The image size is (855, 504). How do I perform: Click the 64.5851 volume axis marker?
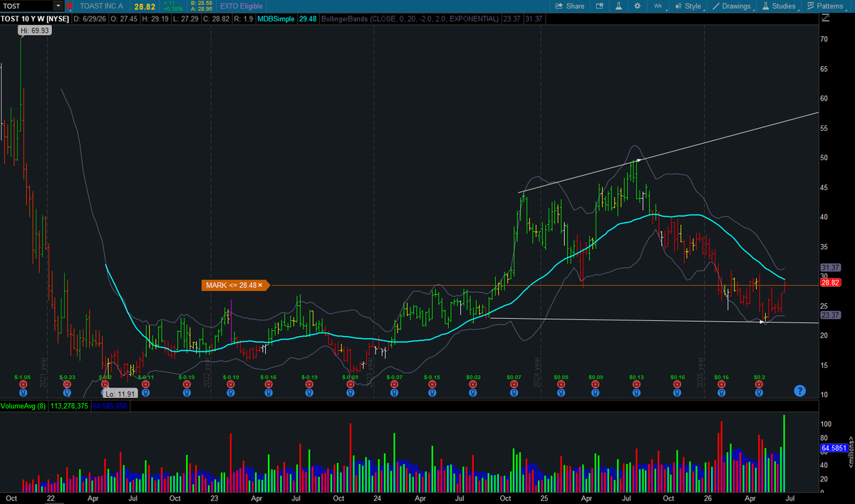[833, 448]
